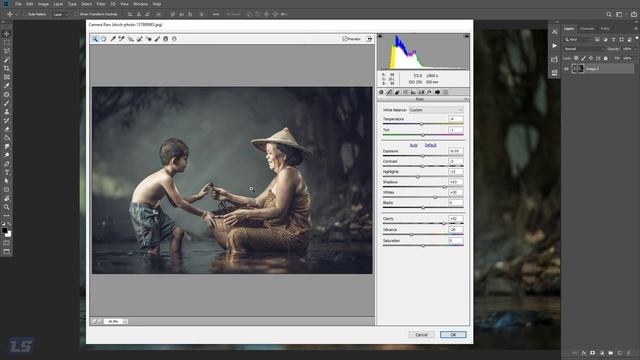Select the Color Sampler tool
The width and height of the screenshot is (640, 360).
[122, 39]
